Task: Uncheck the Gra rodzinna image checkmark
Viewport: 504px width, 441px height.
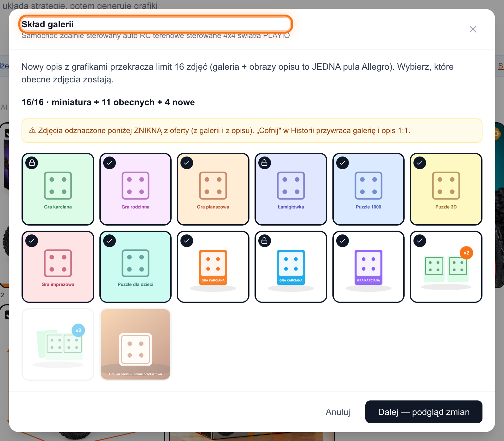Action: pos(110,163)
